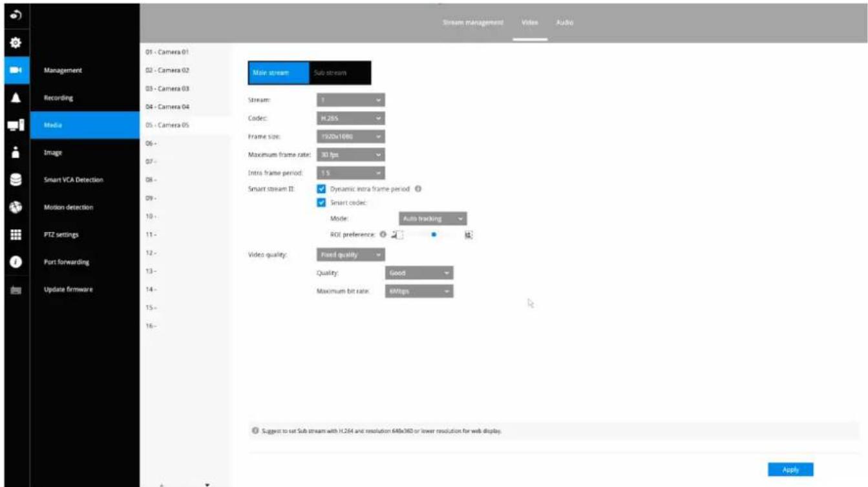Screen dimensions: 868x487
Task: Select 01 - Camera 01 in list
Action: tap(185, 52)
